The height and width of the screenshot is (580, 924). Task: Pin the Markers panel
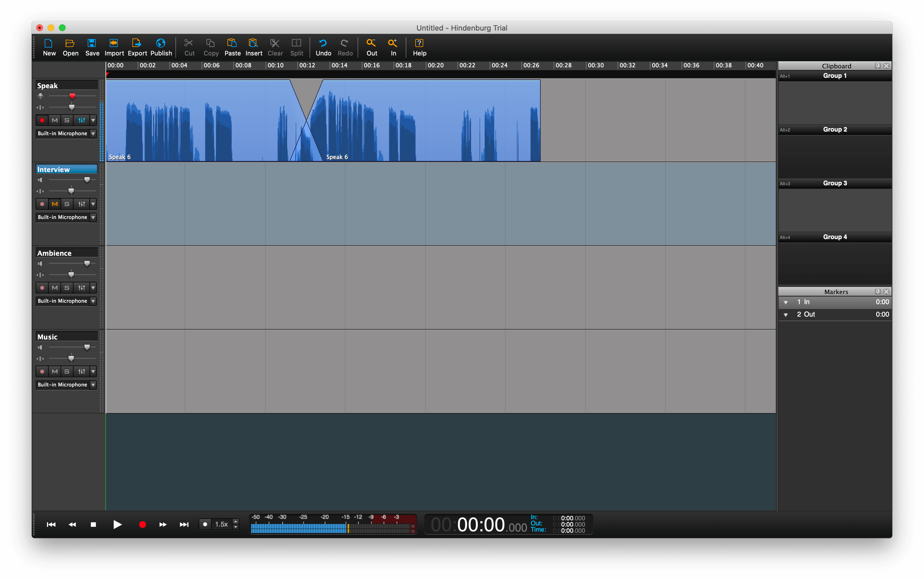[877, 291]
